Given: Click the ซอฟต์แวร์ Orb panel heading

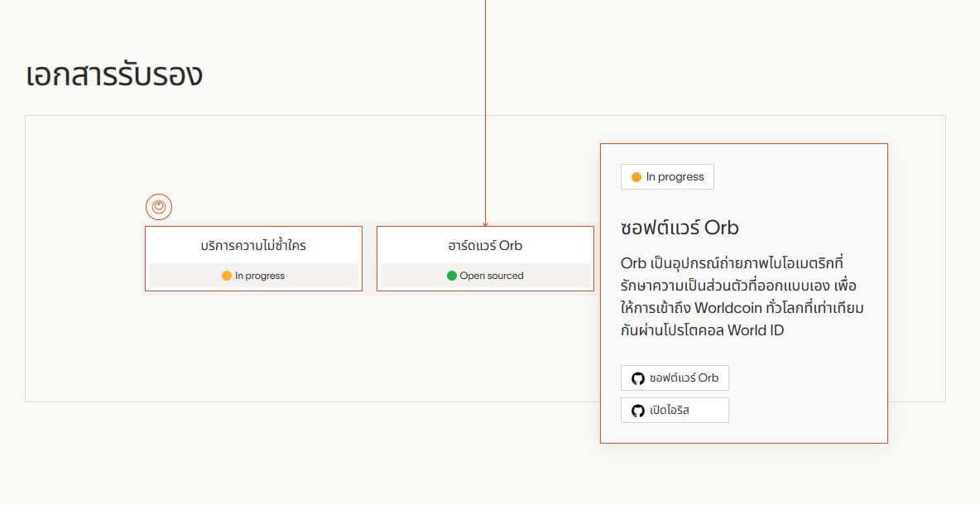Looking at the screenshot, I should [680, 228].
